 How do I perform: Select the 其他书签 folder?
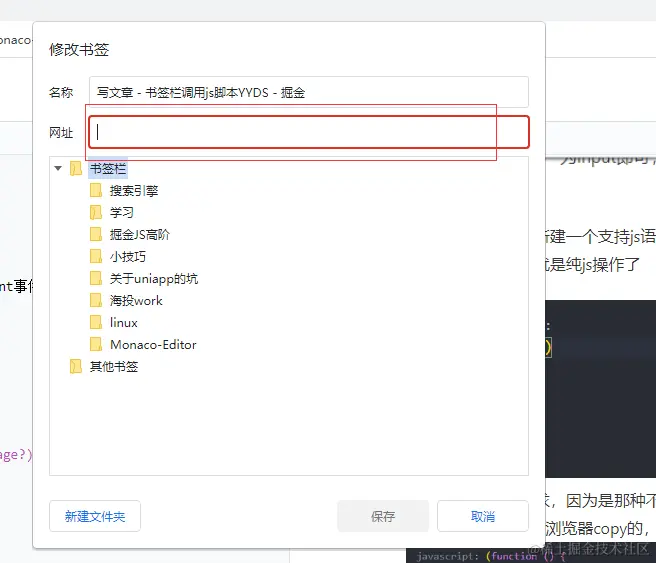(x=114, y=367)
